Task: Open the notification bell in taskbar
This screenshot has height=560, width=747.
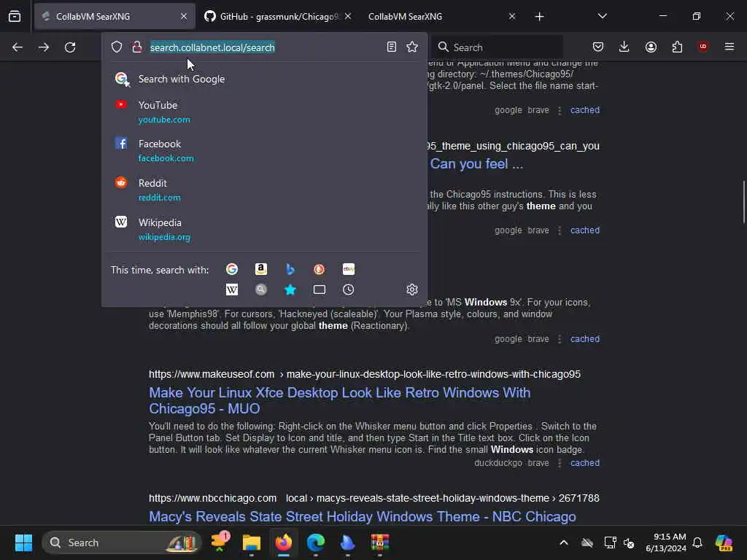Action: point(697,542)
